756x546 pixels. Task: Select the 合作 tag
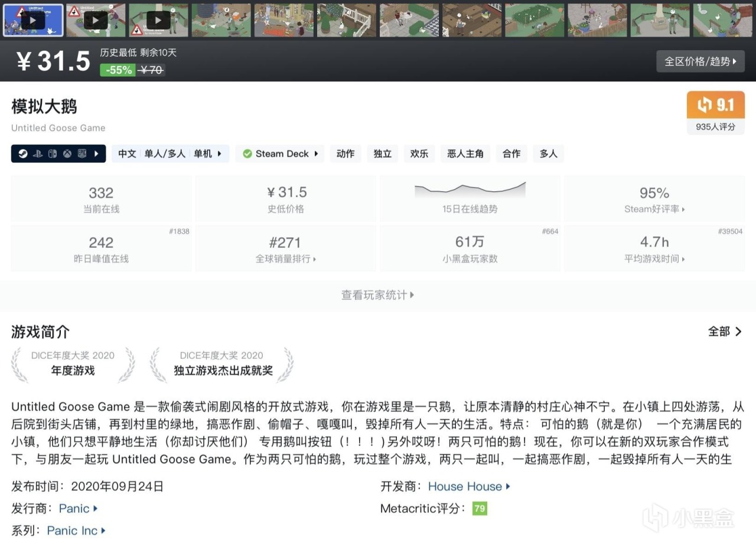[511, 153]
